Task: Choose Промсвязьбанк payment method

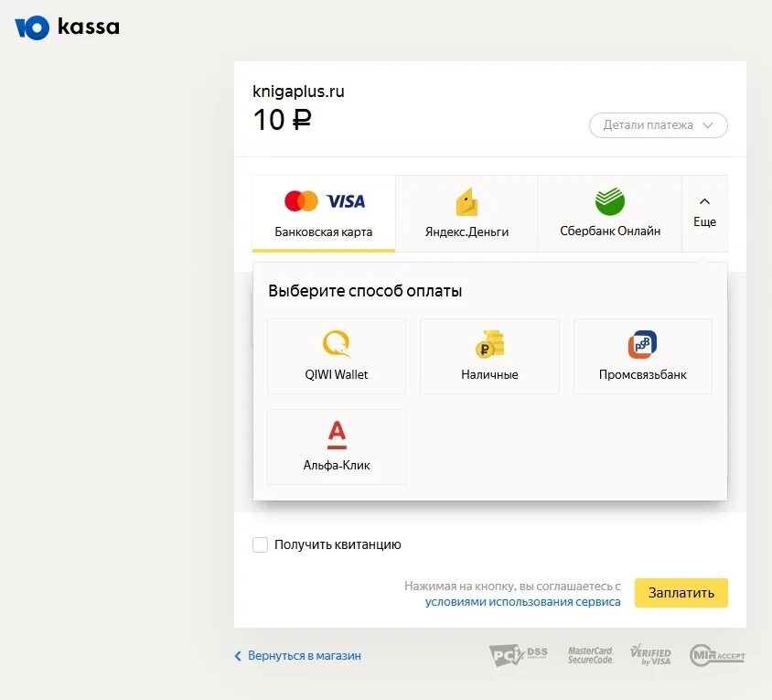Action: pos(642,356)
